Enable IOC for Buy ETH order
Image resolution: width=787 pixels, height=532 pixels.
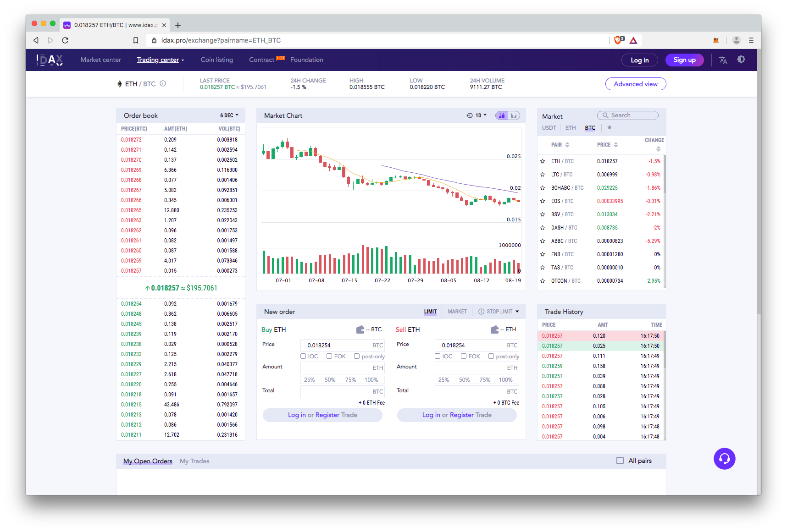pyautogui.click(x=303, y=356)
